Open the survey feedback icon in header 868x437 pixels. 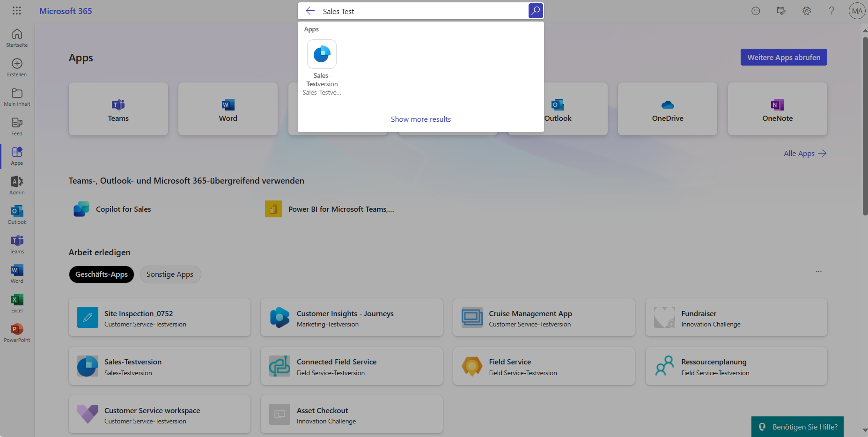click(781, 11)
